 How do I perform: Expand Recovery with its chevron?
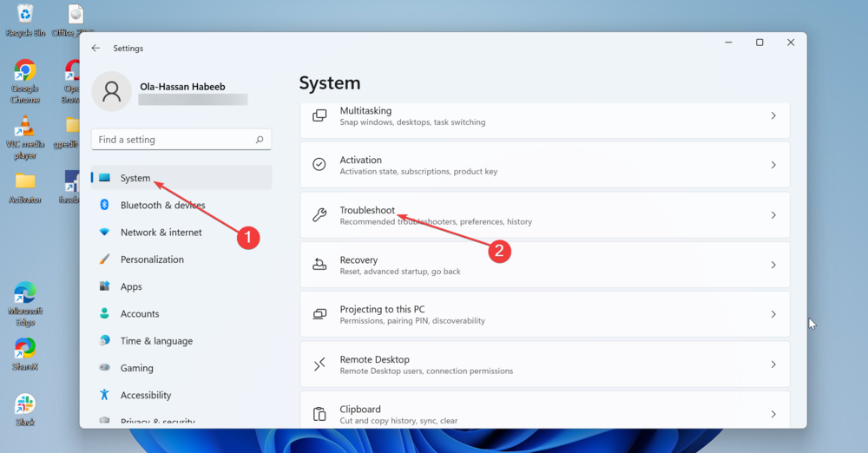click(x=773, y=265)
